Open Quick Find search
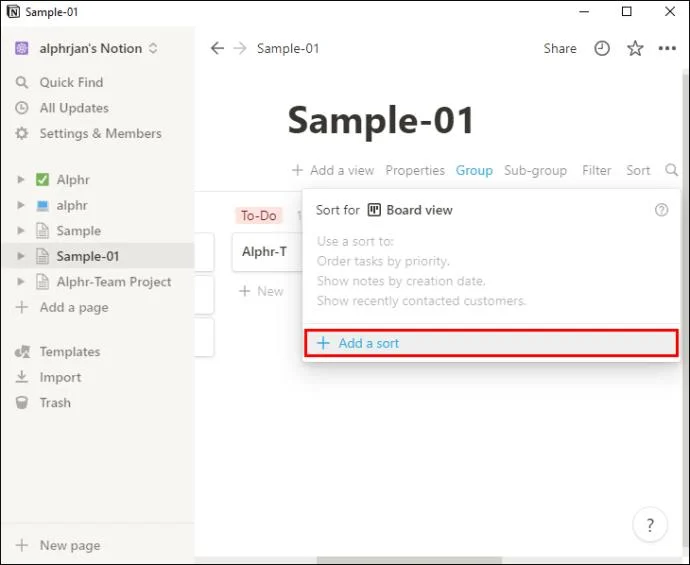This screenshot has height=565, width=690. pyautogui.click(x=71, y=82)
